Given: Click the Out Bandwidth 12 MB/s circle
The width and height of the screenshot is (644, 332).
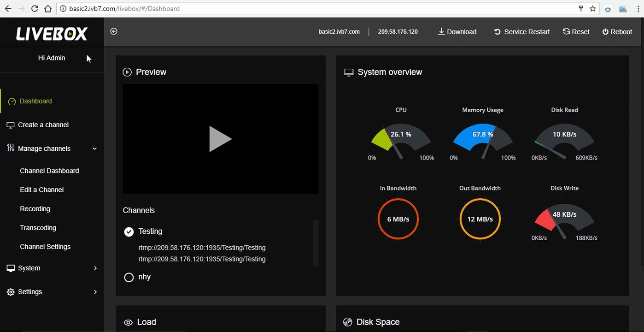Looking at the screenshot, I should pyautogui.click(x=480, y=219).
